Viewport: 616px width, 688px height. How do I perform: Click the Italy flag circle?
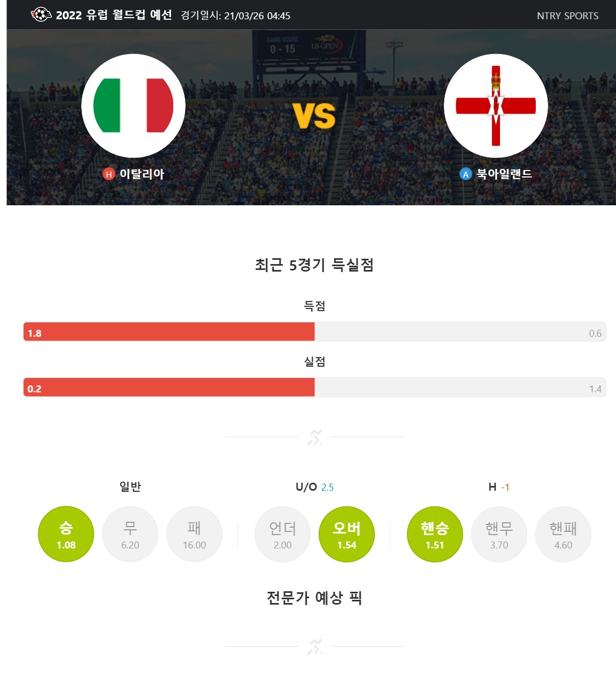pos(133,106)
